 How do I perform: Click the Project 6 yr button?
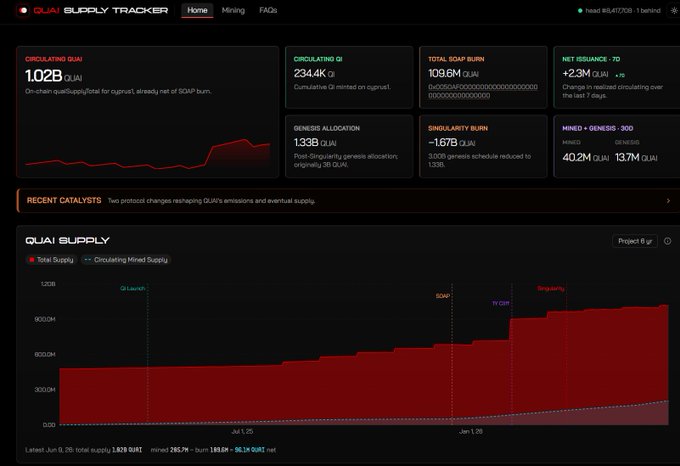pyautogui.click(x=635, y=241)
